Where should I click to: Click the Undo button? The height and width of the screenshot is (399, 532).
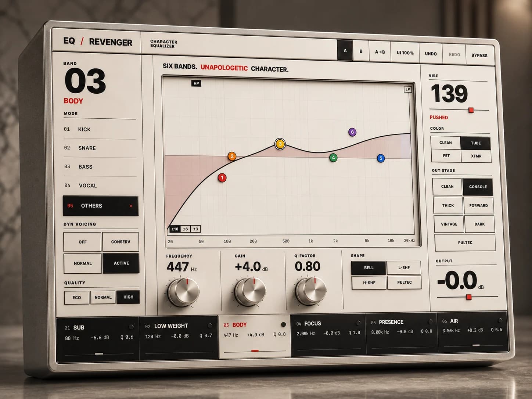click(x=431, y=54)
